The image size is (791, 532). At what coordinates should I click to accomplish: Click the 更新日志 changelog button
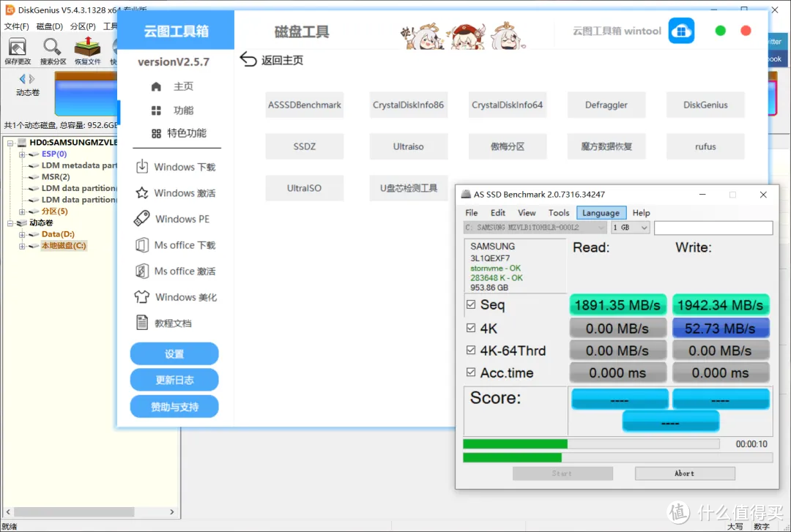pos(174,380)
